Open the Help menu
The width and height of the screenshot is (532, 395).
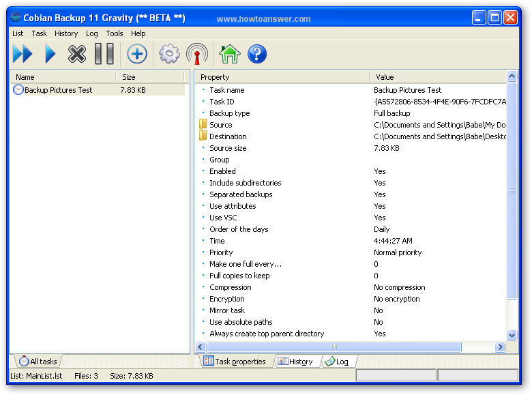tap(138, 33)
